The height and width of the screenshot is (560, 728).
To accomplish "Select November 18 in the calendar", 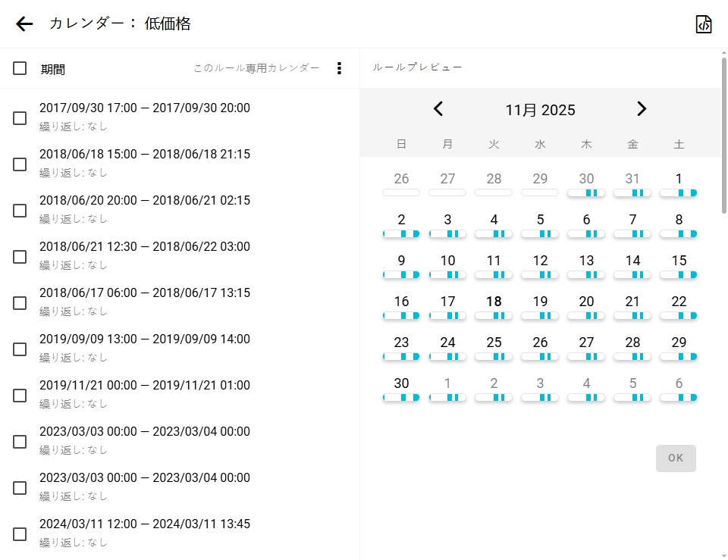I will 494,301.
